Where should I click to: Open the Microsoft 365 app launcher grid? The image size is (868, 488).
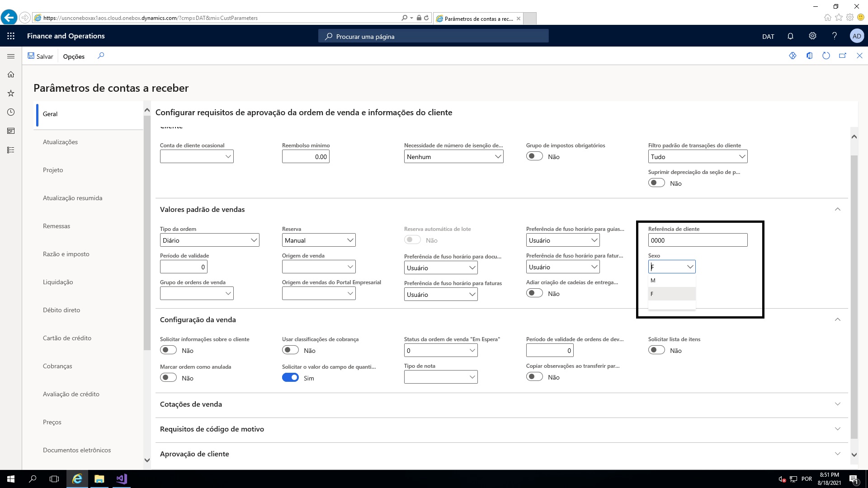(10, 36)
